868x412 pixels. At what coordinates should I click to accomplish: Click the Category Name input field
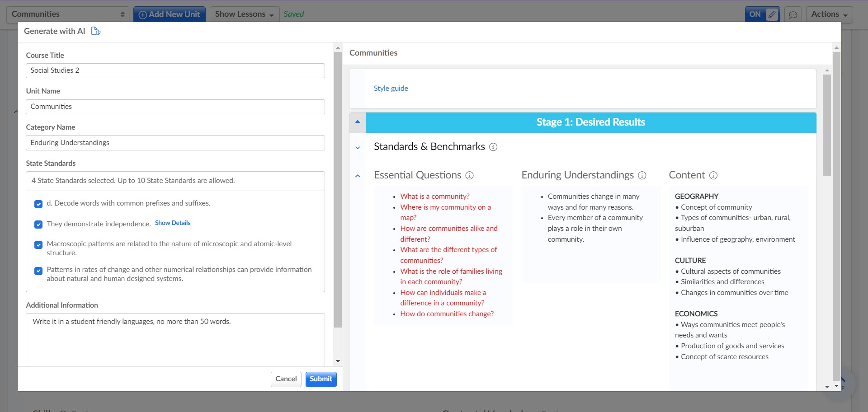175,143
